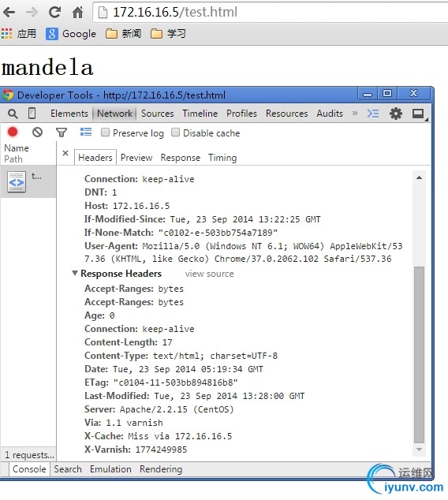Viewport: 448px width, 500px height.
Task: Switch to the Resources tab
Action: point(286,114)
